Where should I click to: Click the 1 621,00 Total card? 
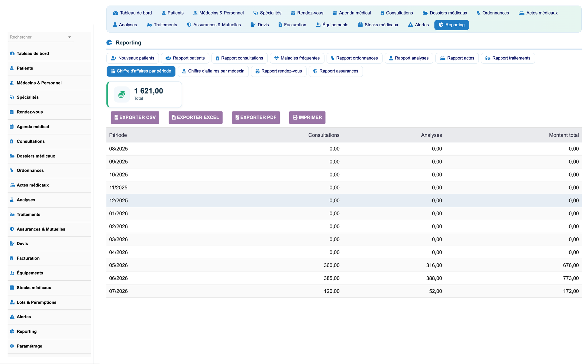tap(144, 95)
